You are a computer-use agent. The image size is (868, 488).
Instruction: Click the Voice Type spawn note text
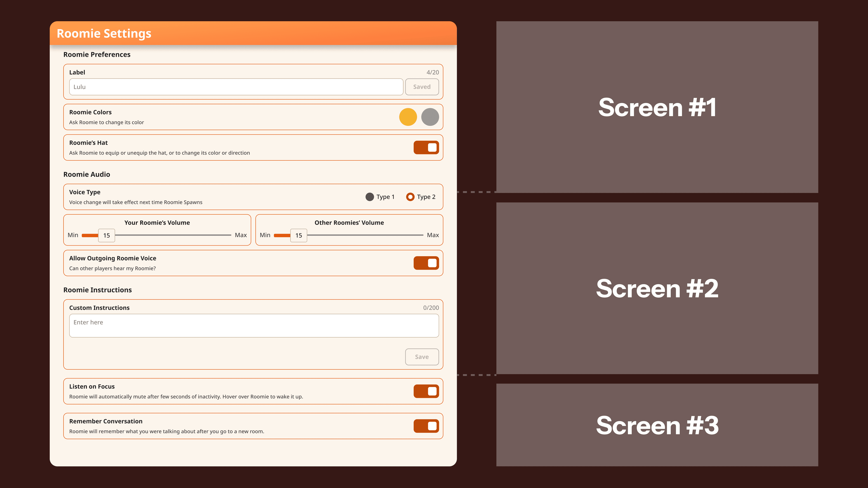click(136, 202)
